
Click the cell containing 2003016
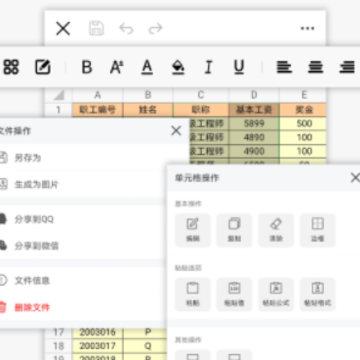coord(98,332)
